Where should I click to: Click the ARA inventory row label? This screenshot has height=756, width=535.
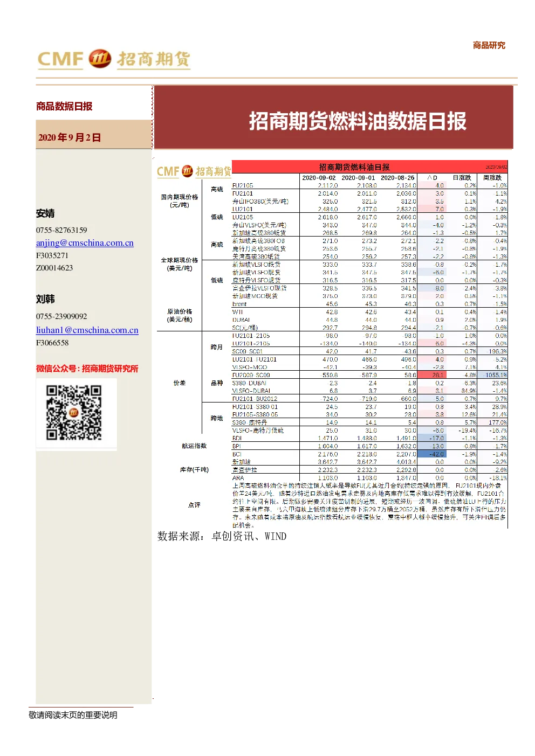(x=238, y=478)
